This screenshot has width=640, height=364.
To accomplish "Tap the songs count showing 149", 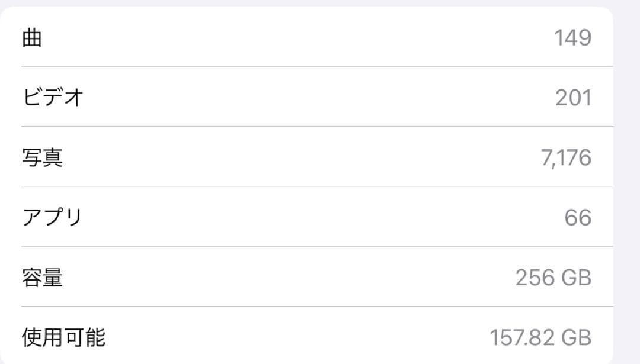I will tap(572, 37).
